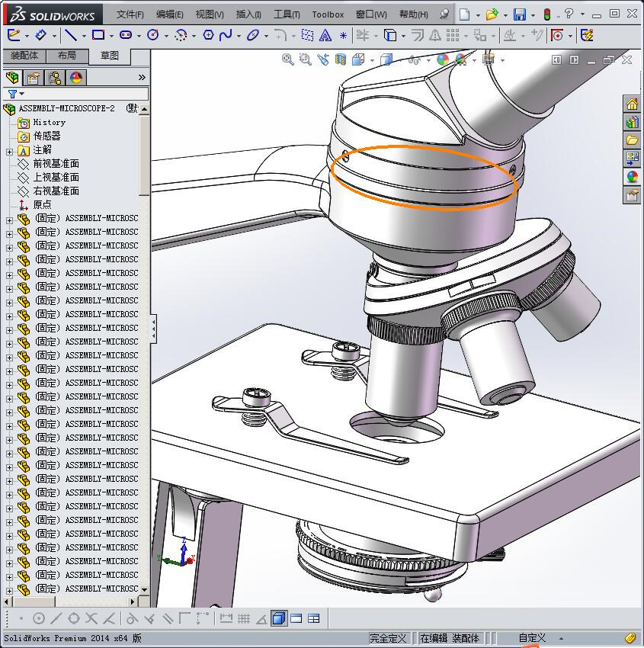Toggle the shaded display button in bottom toolbar

tap(279, 618)
